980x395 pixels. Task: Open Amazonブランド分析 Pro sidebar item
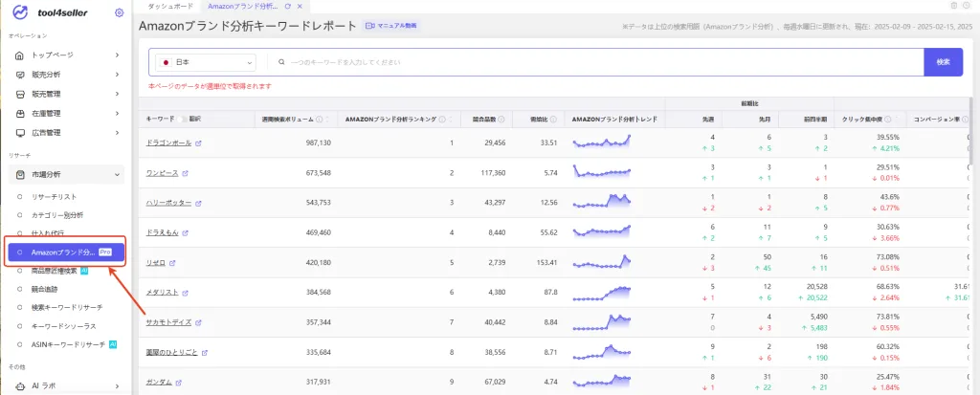point(66,252)
